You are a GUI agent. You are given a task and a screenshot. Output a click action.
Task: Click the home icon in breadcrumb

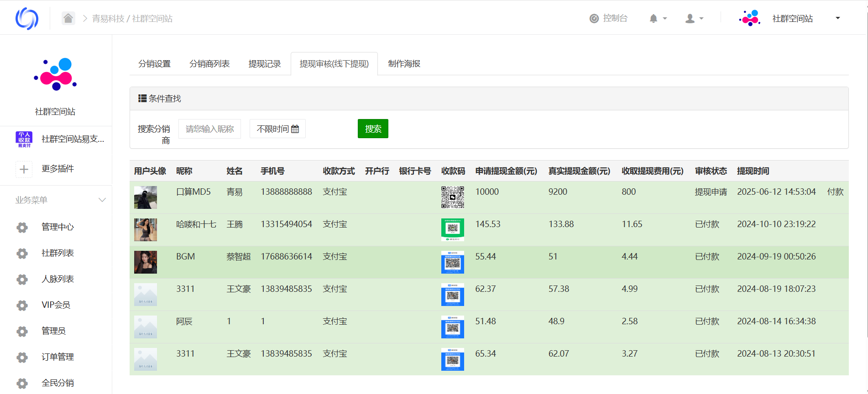coord(68,18)
